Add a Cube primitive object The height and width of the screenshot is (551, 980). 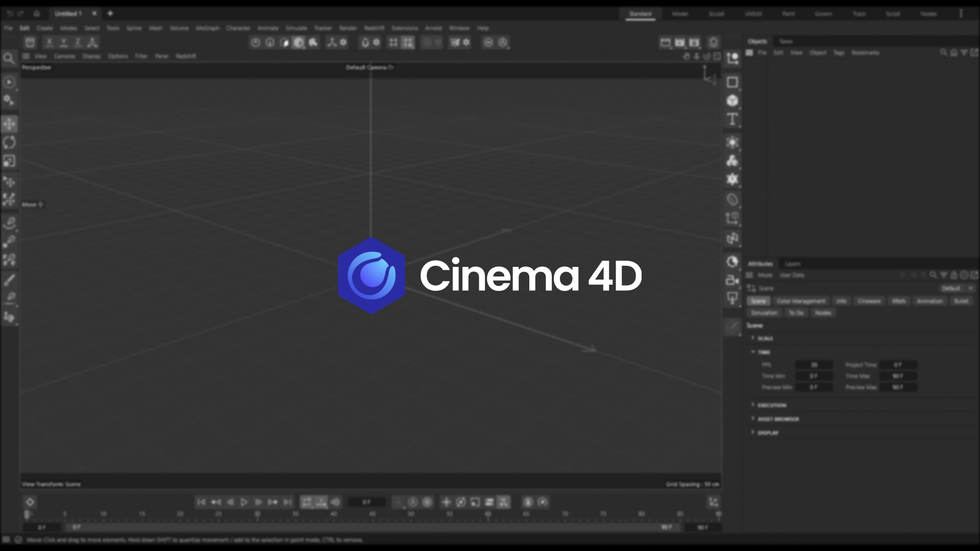click(732, 101)
